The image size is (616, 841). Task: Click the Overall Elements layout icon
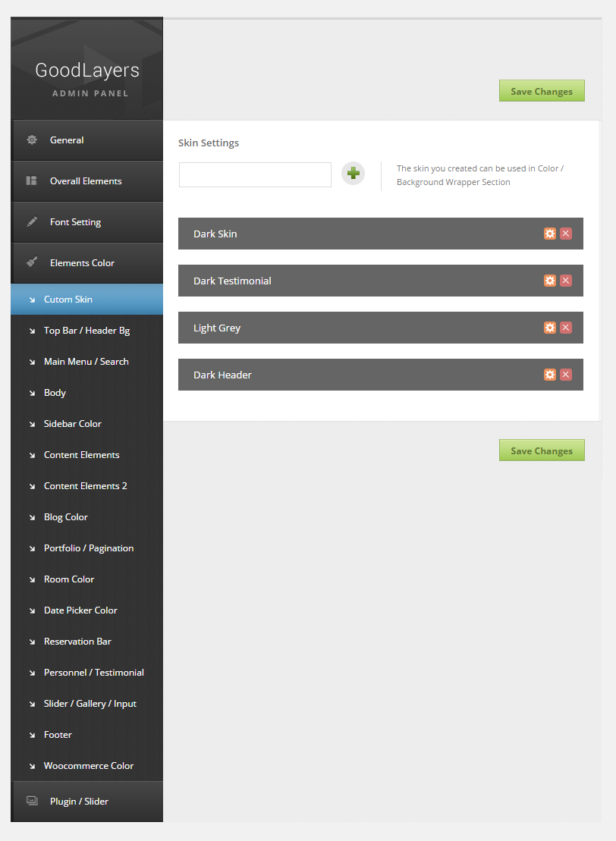(x=32, y=180)
